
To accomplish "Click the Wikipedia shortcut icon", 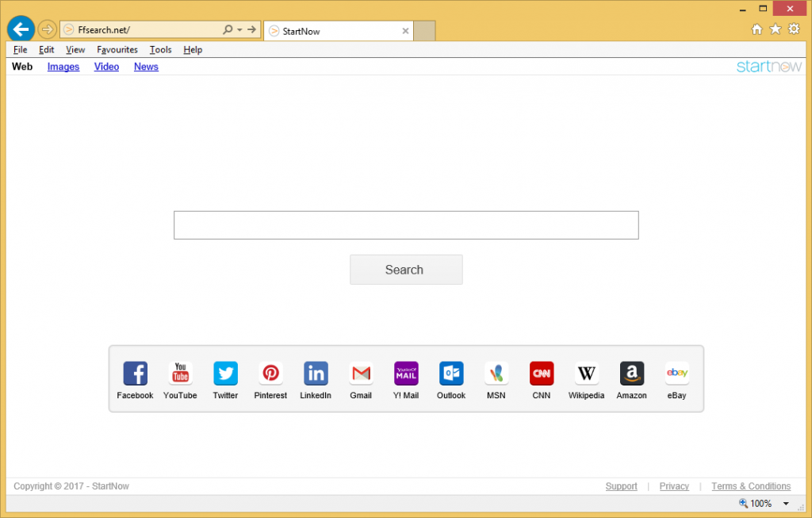I will [586, 374].
